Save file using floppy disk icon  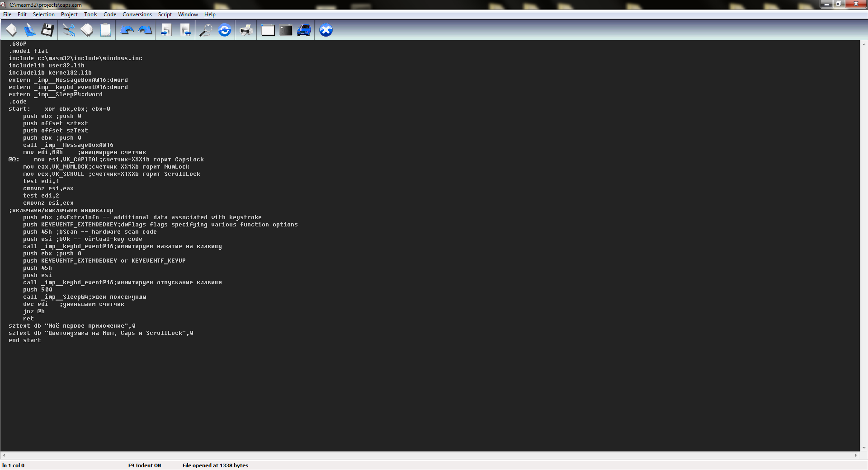(47, 30)
